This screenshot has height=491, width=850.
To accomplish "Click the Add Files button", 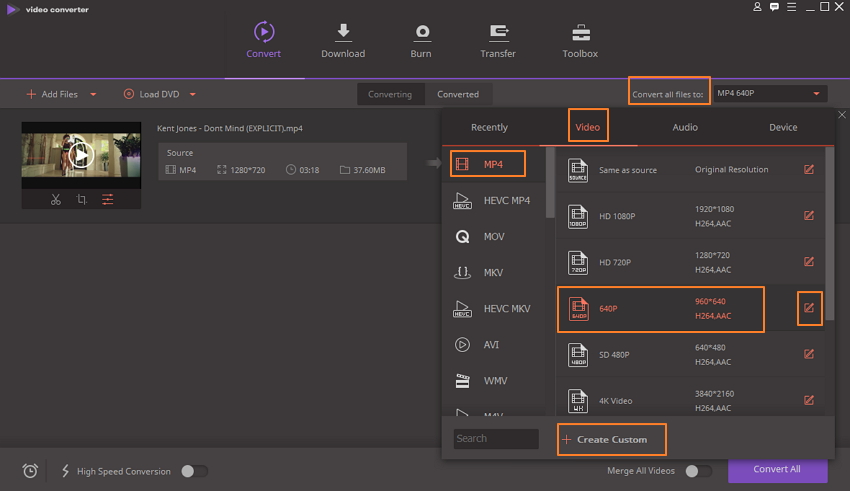I will (x=53, y=94).
